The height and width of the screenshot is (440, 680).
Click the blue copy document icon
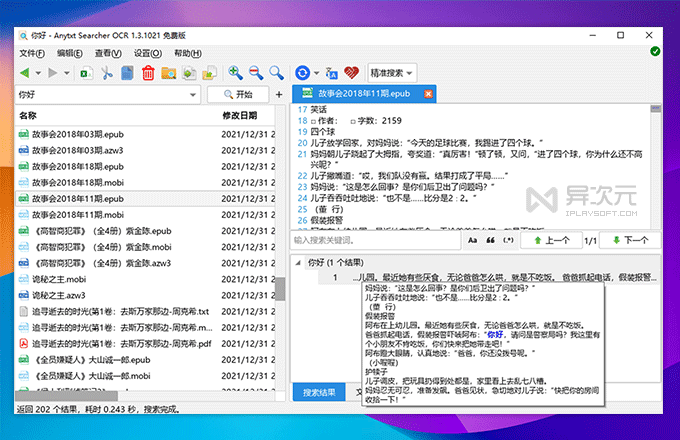coord(127,73)
